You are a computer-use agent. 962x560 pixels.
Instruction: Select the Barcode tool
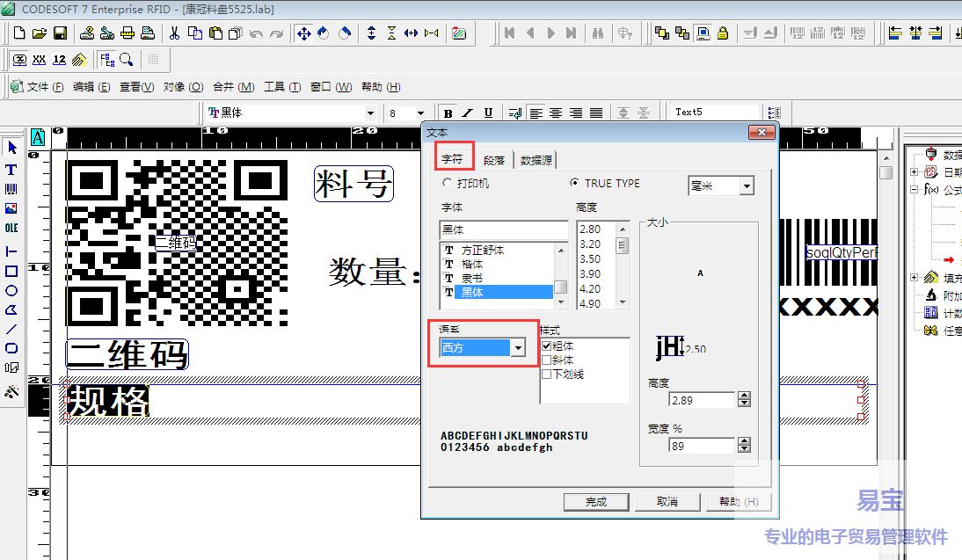11,189
